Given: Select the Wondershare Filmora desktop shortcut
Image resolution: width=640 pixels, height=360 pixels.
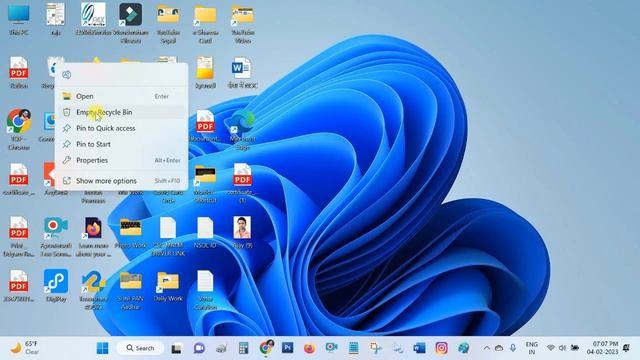Looking at the screenshot, I should 131,23.
